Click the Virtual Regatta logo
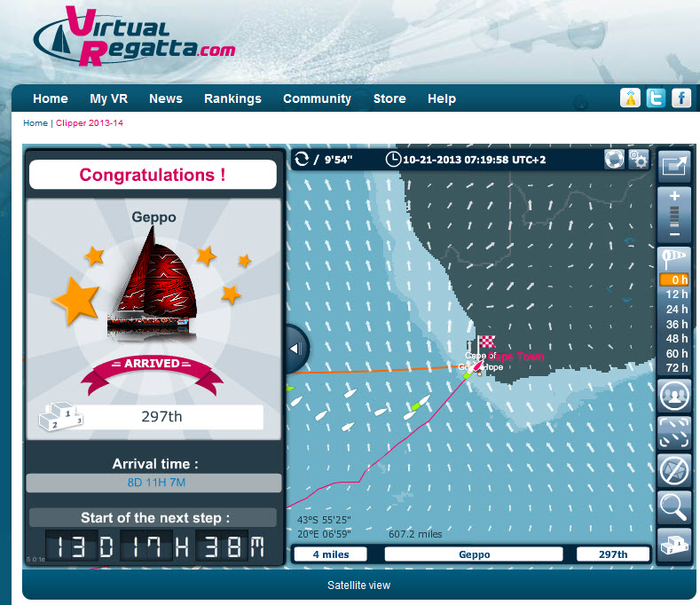The image size is (700, 605). pyautogui.click(x=134, y=36)
